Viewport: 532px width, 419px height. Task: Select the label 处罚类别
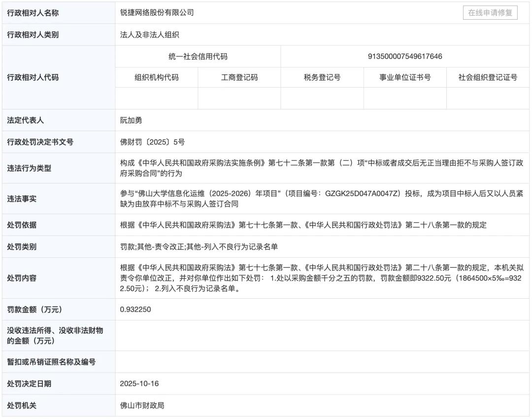point(22,246)
